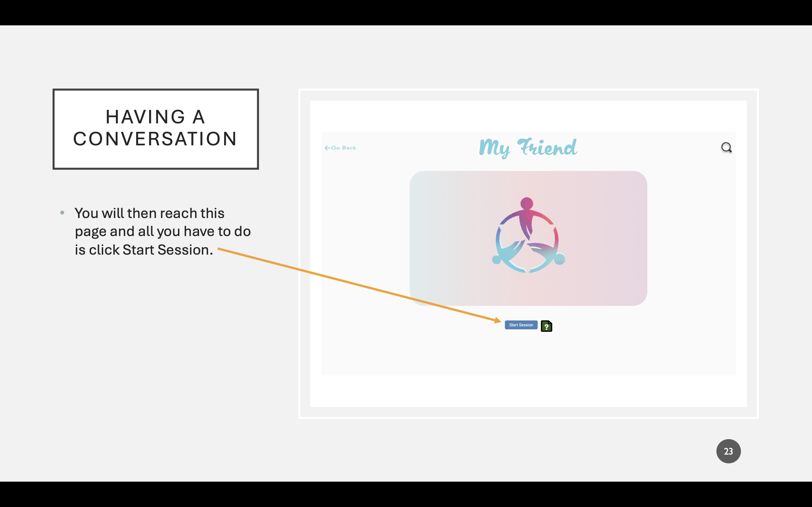Click the left arrow beside Go Back

coord(327,148)
